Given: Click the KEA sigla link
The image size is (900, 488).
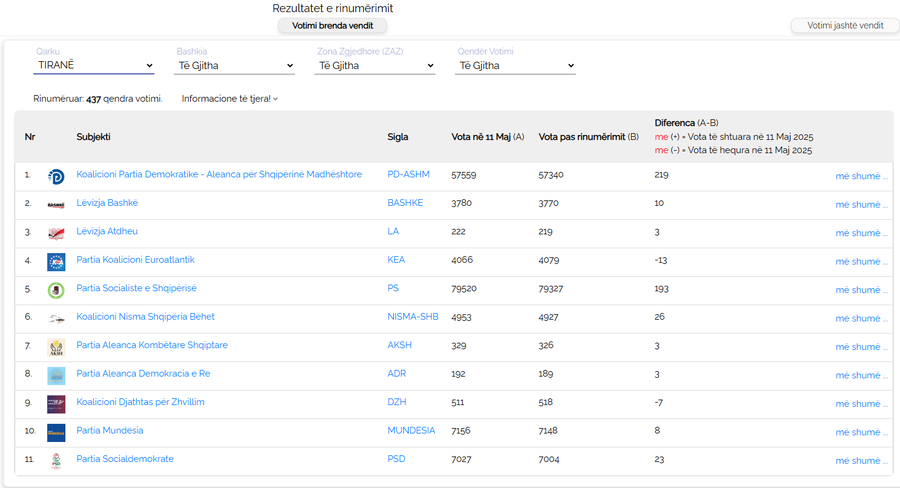Looking at the screenshot, I should tap(396, 260).
